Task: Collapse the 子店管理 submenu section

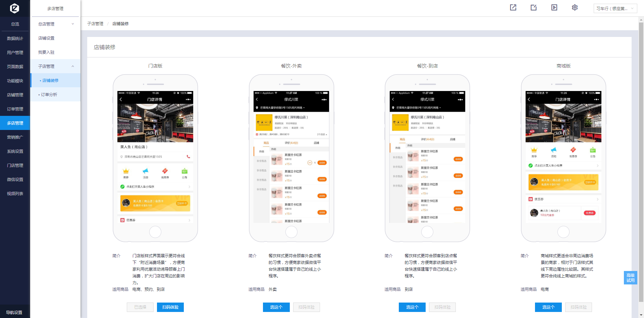Action: [x=55, y=66]
